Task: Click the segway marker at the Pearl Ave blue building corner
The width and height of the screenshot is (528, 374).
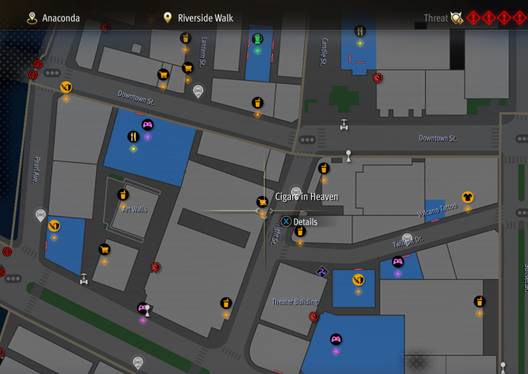Action: (x=84, y=279)
